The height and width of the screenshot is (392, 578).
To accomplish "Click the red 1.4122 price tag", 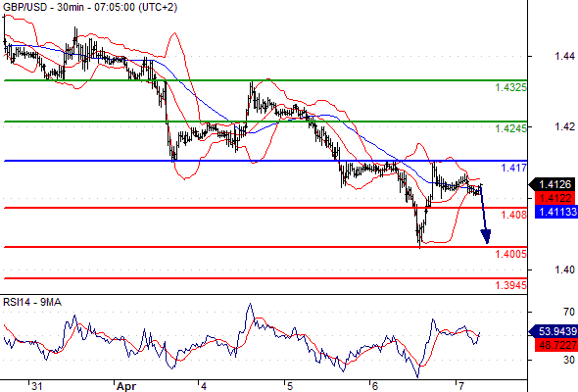I will [x=554, y=198].
